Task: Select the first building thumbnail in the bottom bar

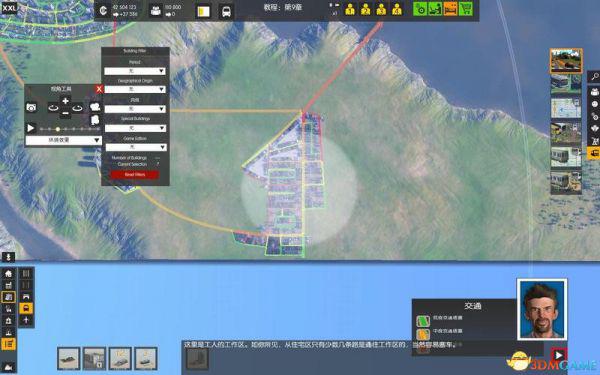Action: coord(69,359)
